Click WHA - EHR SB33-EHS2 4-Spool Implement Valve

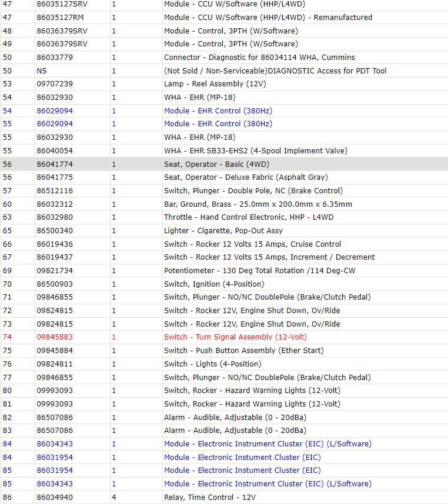coord(256,151)
